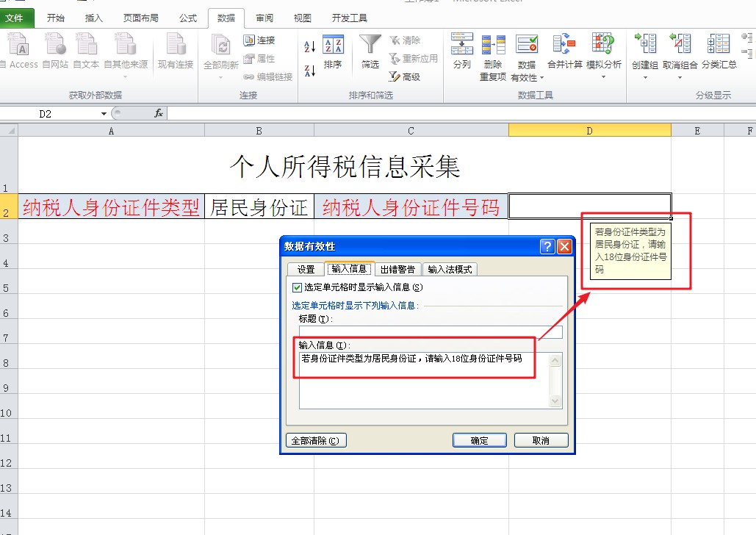The height and width of the screenshot is (535, 756).
Task: Toggle 选定单元格时显示输入信息 checkbox
Action: click(298, 287)
